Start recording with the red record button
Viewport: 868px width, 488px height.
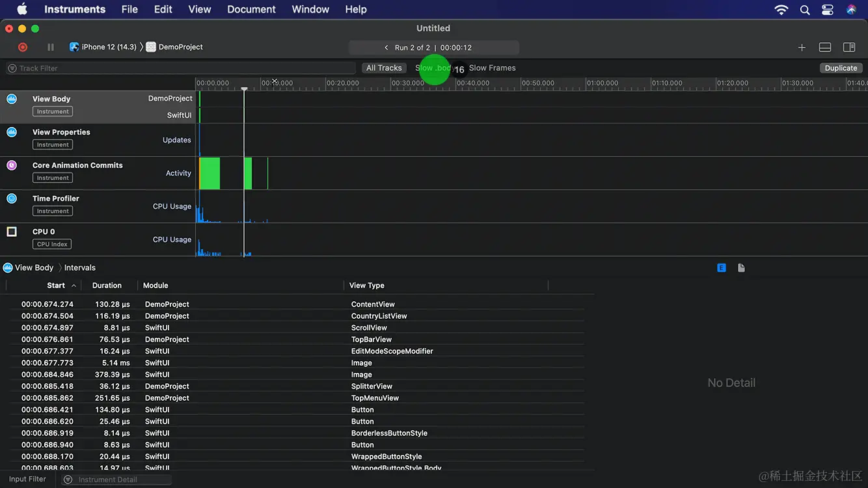point(23,47)
